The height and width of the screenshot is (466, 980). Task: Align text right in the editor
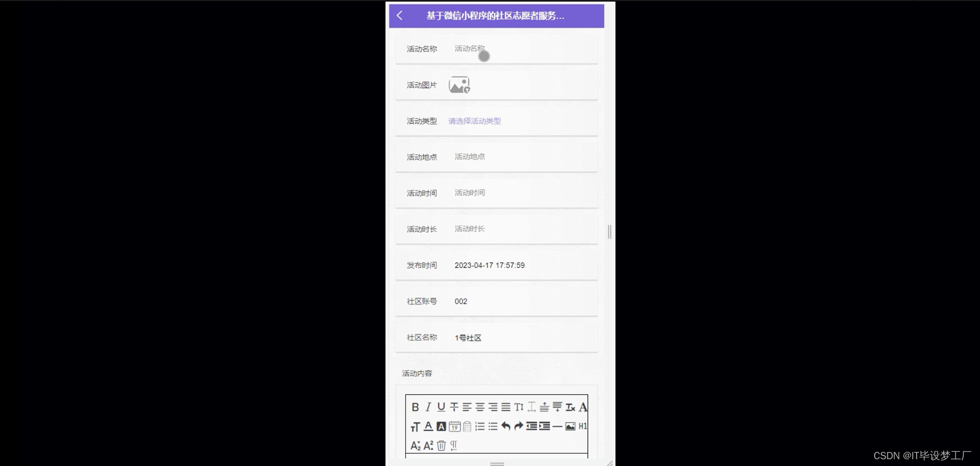point(493,407)
